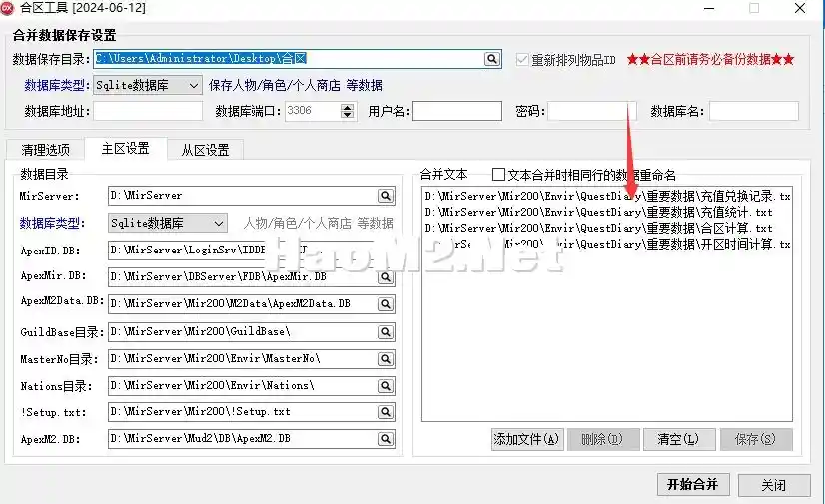Browse for the MirServer folder
The height and width of the screenshot is (504, 825).
click(386, 196)
